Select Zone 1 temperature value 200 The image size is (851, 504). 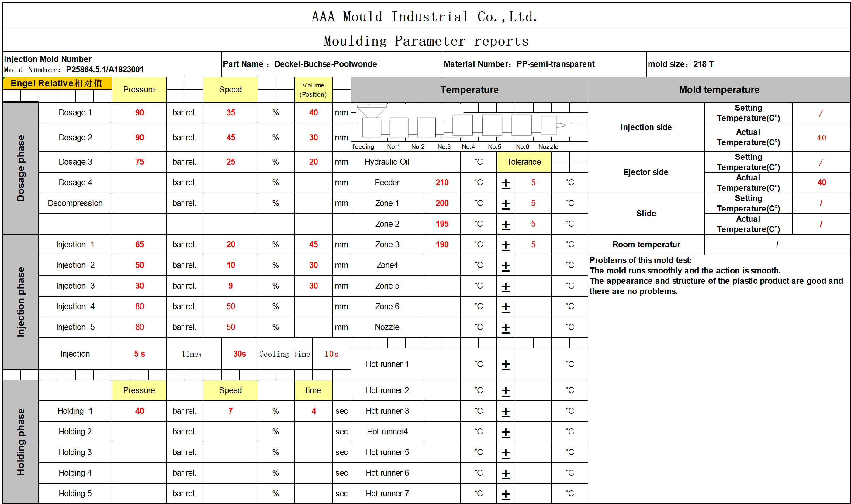tap(442, 203)
